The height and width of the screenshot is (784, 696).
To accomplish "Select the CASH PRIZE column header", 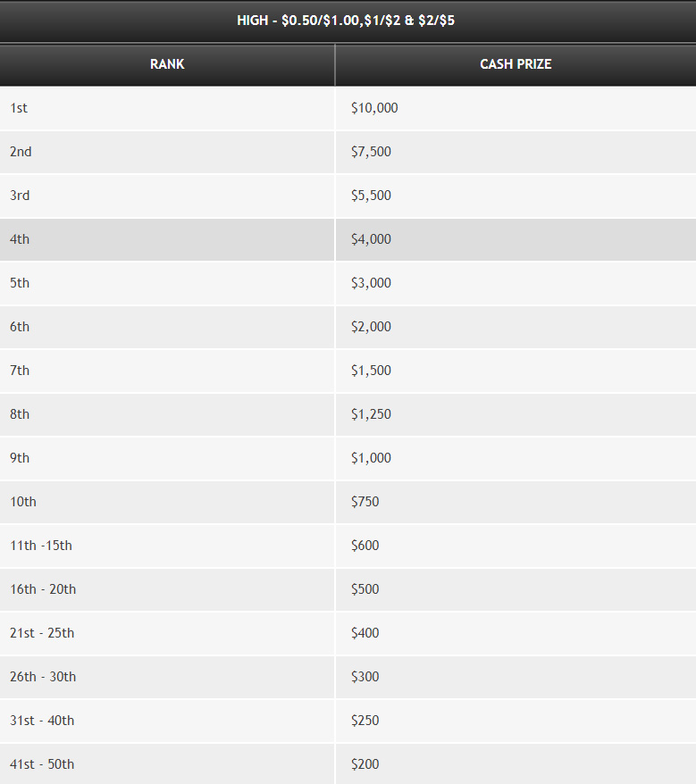I will [516, 64].
